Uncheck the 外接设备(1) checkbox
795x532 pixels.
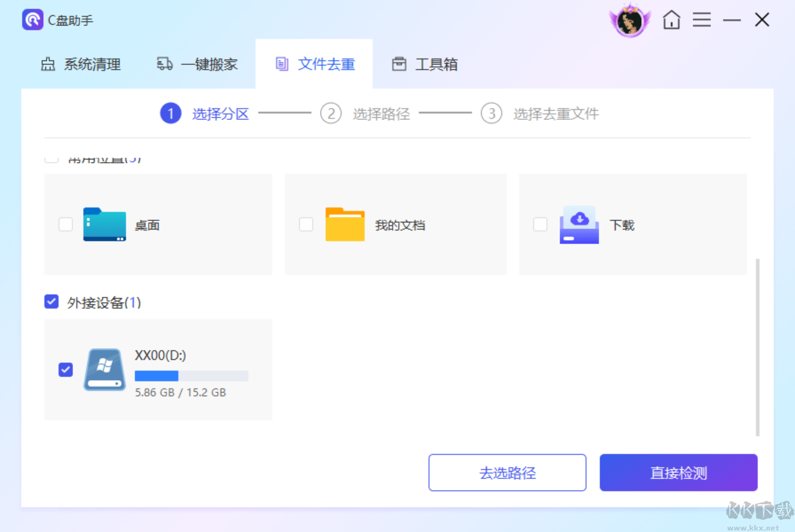point(51,302)
